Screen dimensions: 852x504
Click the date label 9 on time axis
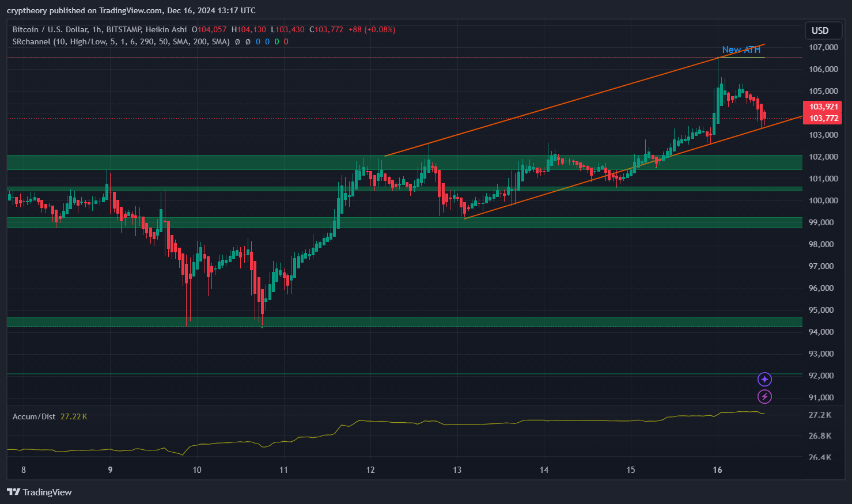[110, 470]
